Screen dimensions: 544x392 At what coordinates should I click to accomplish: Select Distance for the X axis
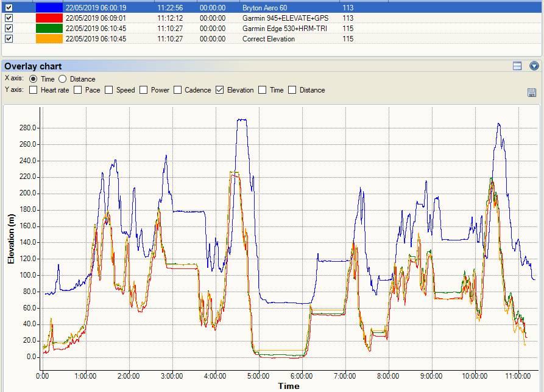(63, 79)
